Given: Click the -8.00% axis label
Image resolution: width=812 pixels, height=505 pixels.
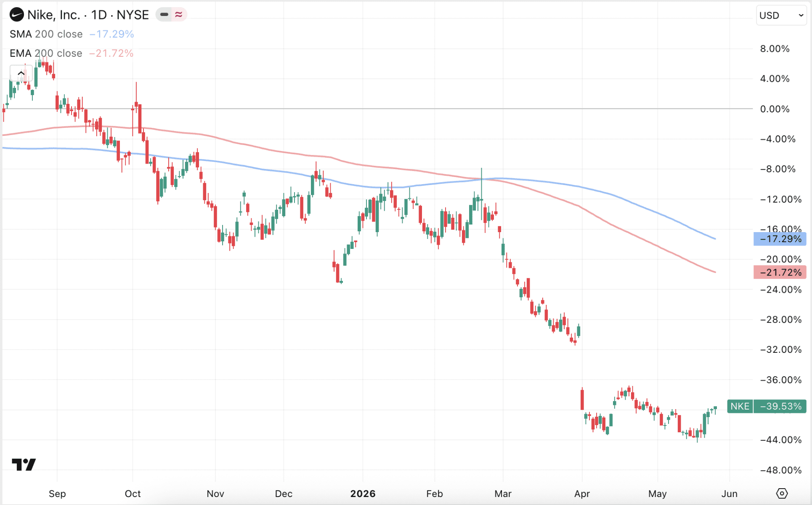Looking at the screenshot, I should tap(778, 169).
